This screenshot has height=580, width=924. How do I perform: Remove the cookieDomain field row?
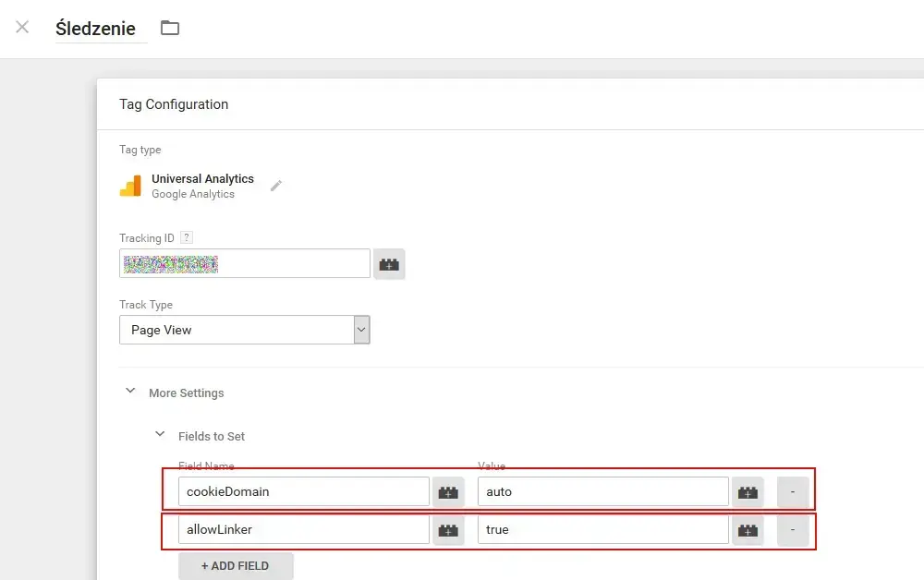(793, 491)
